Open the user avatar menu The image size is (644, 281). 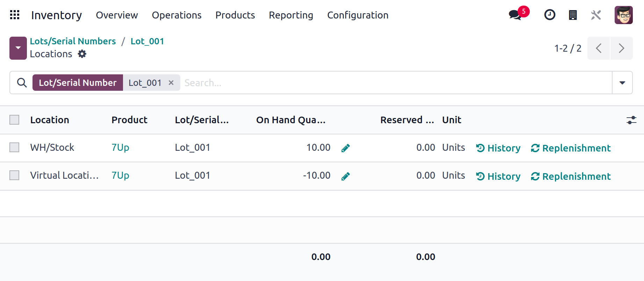pyautogui.click(x=624, y=15)
